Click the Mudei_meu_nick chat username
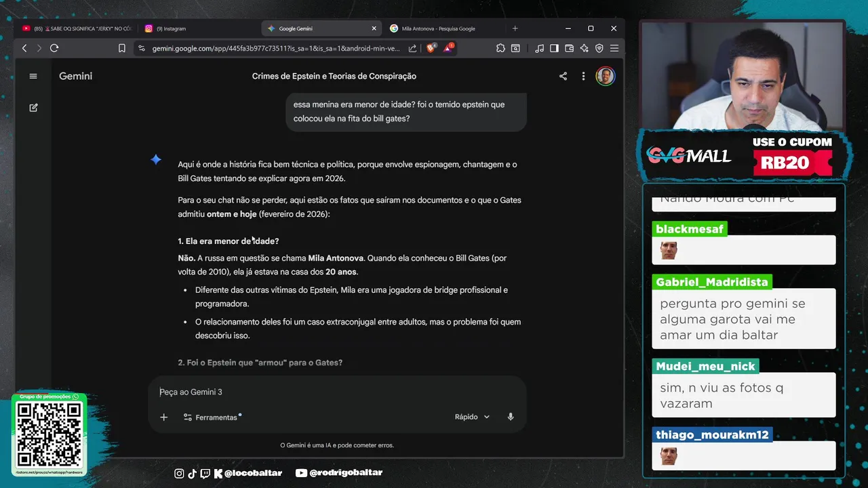The height and width of the screenshot is (488, 868). (x=705, y=366)
